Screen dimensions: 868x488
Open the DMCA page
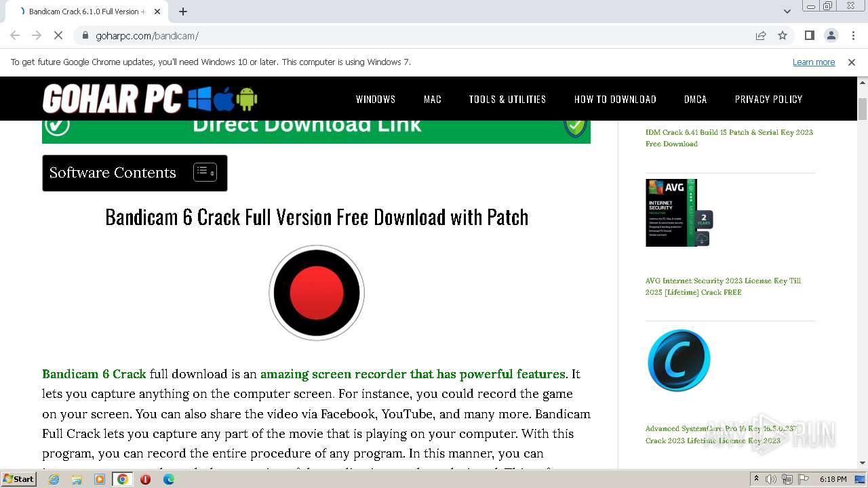pos(695,99)
